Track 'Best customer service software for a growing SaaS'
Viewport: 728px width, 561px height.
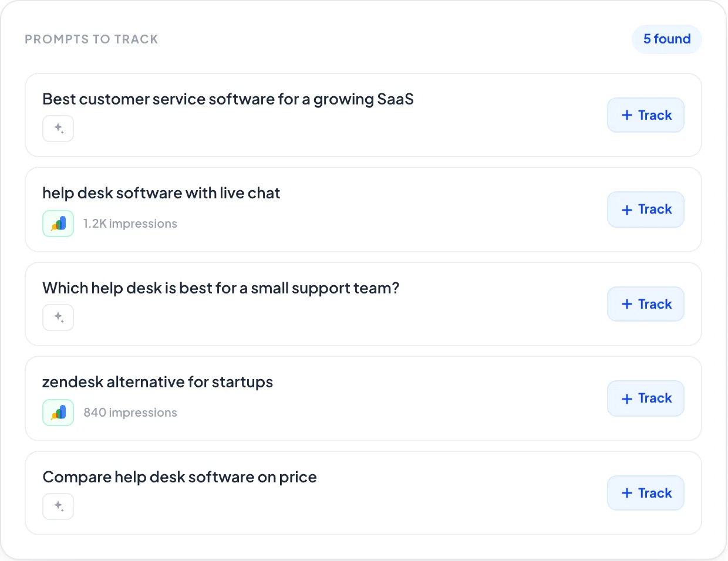tap(646, 115)
